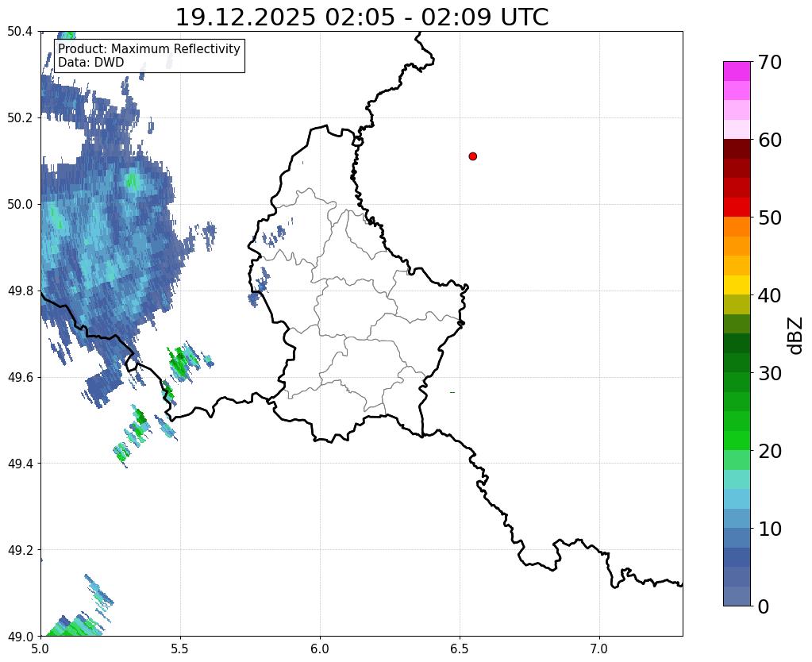The width and height of the screenshot is (812, 662).
Task: Click the 40 dBZ colorbar tick label
Action: click(770, 295)
